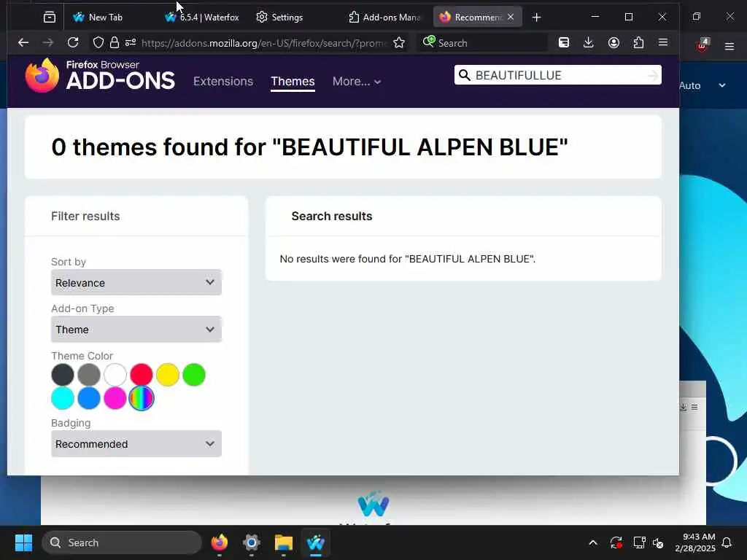Image resolution: width=747 pixels, height=560 pixels.
Task: Click the site security padlock icon
Action: [115, 43]
